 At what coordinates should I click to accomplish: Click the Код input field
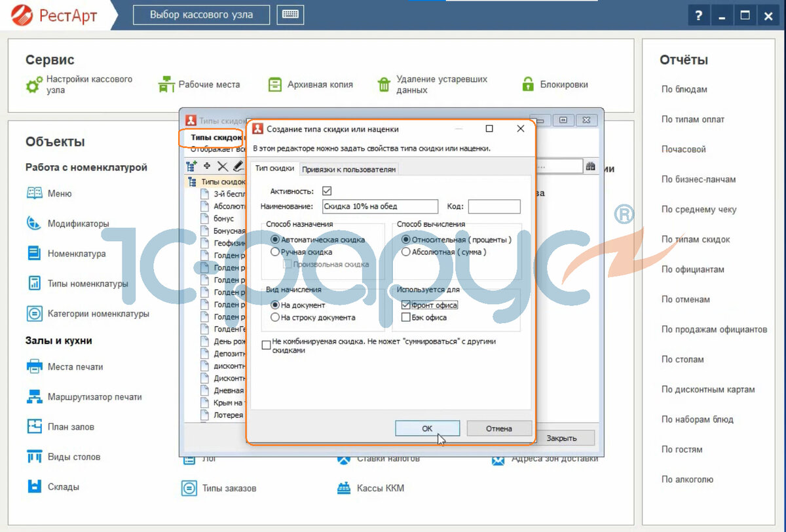tap(494, 206)
